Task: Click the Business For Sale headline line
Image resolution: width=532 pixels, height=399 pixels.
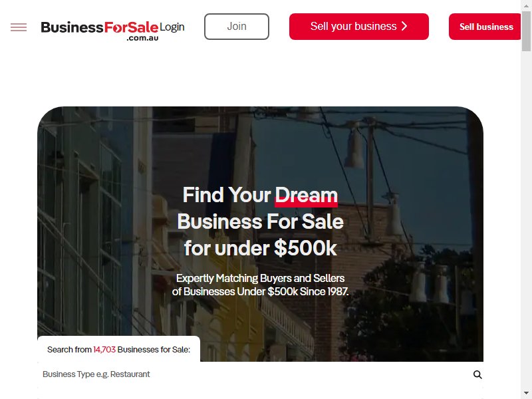Action: pos(260,221)
